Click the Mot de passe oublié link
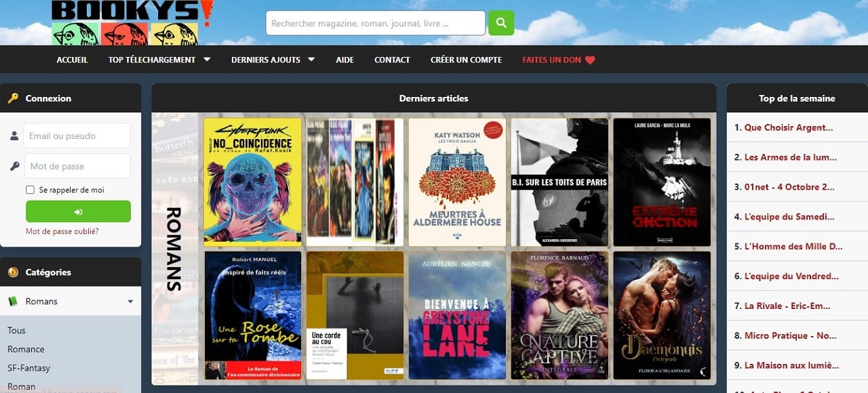This screenshot has width=868, height=393. 62,232
